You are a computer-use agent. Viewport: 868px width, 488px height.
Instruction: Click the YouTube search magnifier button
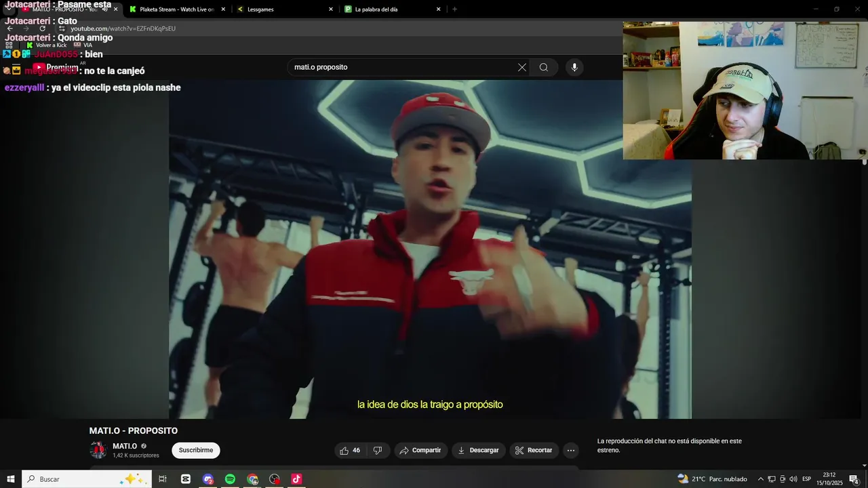pyautogui.click(x=544, y=67)
